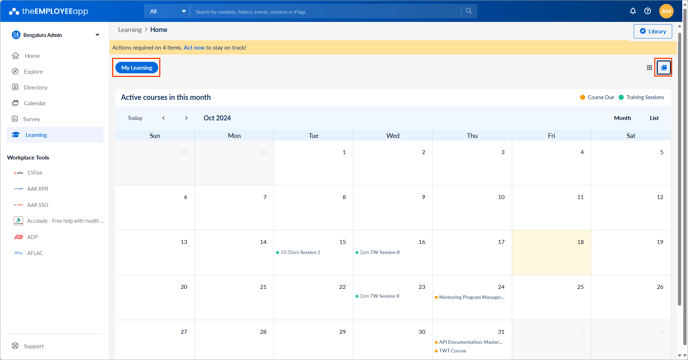This screenshot has height=360, width=688.
Task: Click the Oct 2024 month title
Action: pyautogui.click(x=217, y=118)
